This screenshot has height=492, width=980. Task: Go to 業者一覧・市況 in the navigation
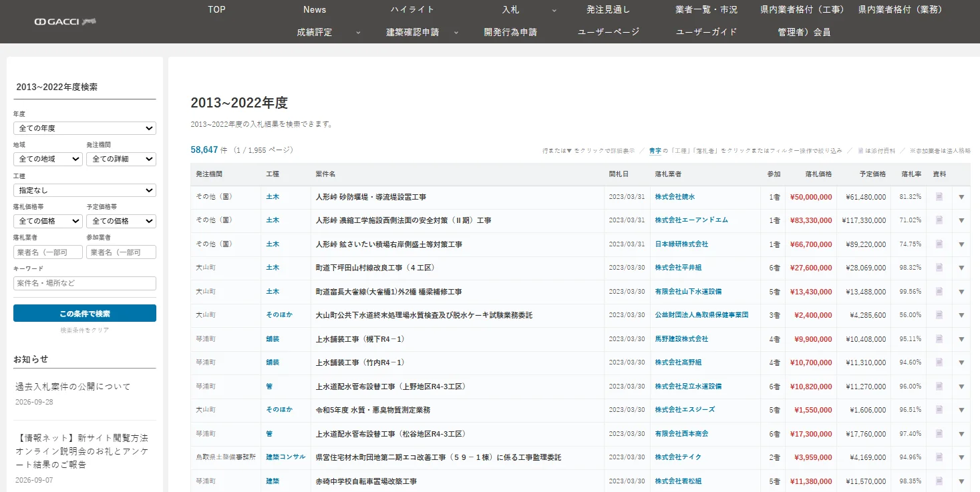(706, 9)
